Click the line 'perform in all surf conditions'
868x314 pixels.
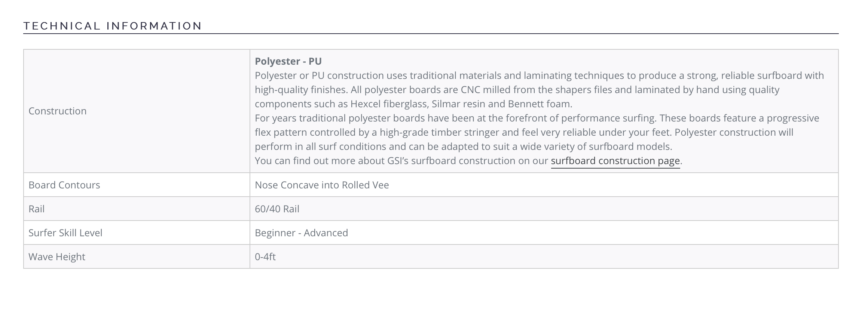click(x=464, y=147)
